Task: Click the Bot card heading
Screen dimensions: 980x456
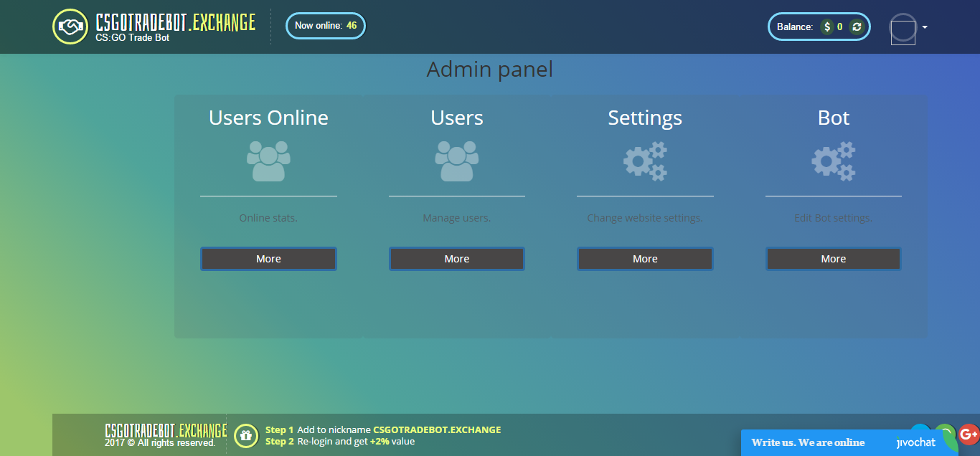Action: (x=834, y=118)
